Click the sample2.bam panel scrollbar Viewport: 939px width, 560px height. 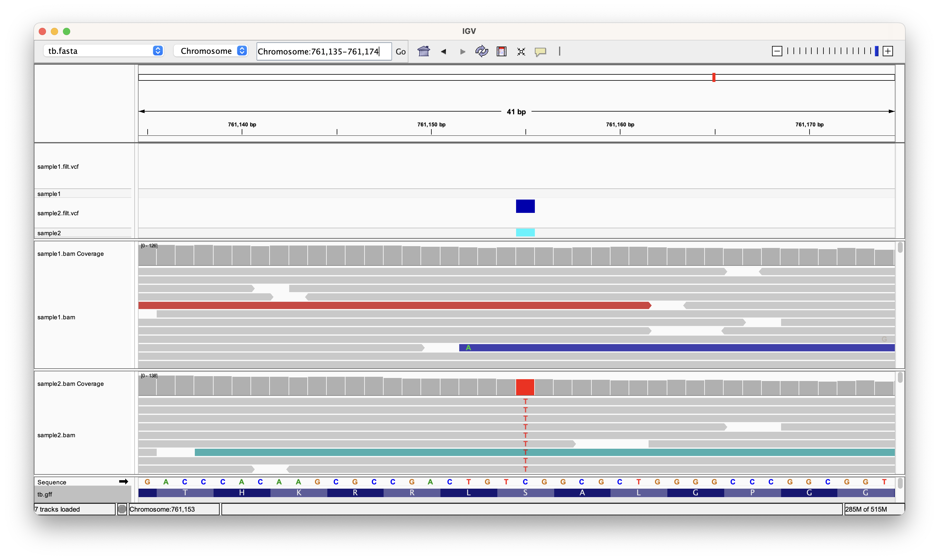tap(900, 377)
